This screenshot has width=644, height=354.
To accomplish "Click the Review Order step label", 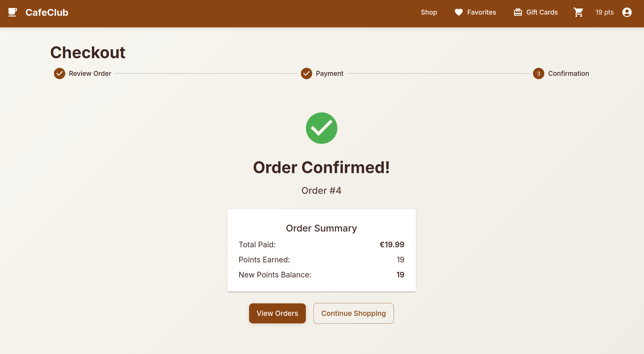I will click(x=90, y=73).
